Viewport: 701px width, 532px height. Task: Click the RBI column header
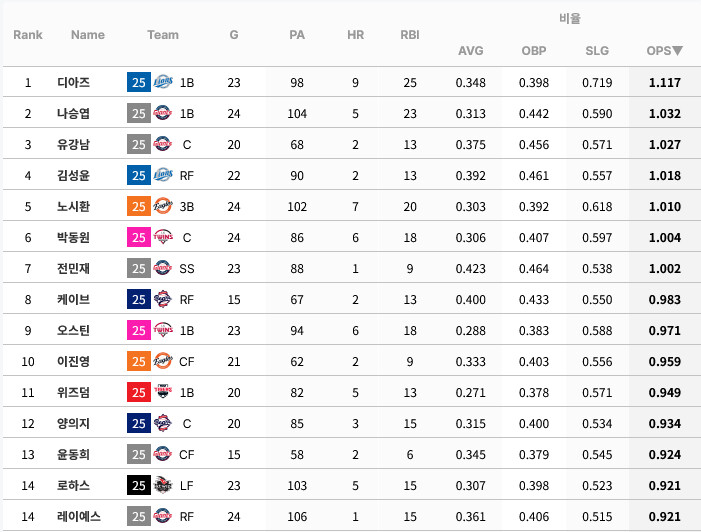[410, 34]
